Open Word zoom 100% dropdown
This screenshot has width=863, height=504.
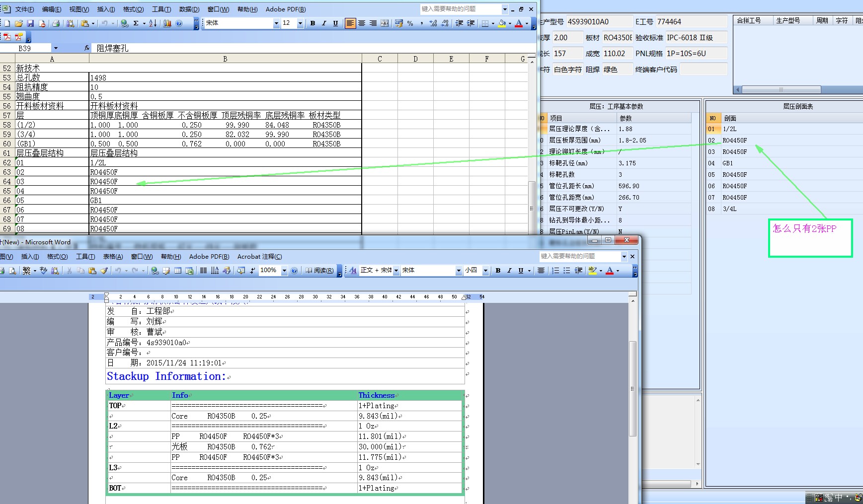(x=284, y=271)
